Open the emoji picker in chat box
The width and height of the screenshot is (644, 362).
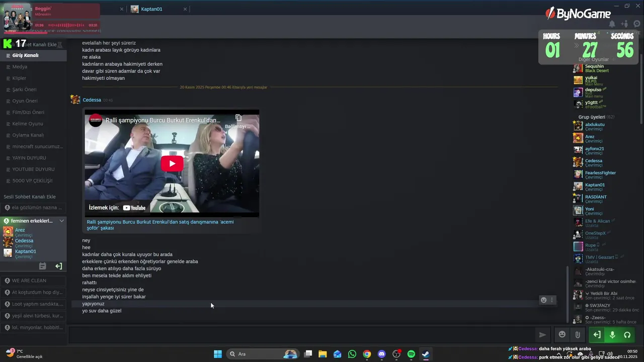(x=562, y=334)
